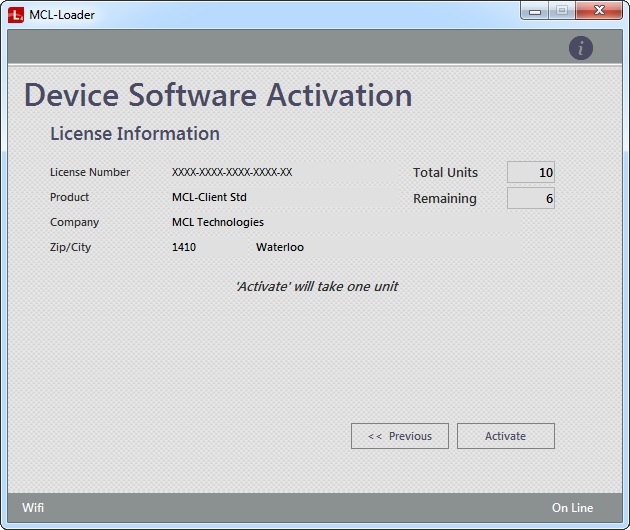630x530 pixels.
Task: Click the Company label
Action: click(74, 223)
